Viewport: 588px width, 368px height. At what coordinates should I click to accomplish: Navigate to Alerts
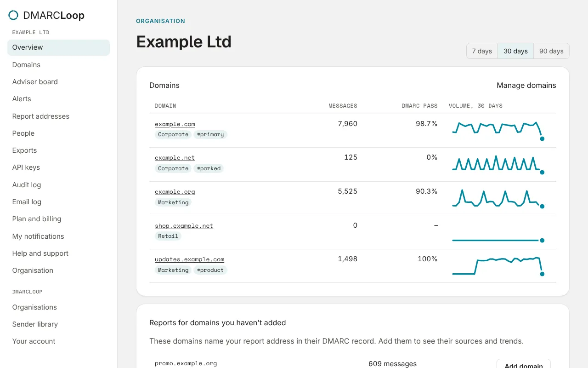(58, 99)
